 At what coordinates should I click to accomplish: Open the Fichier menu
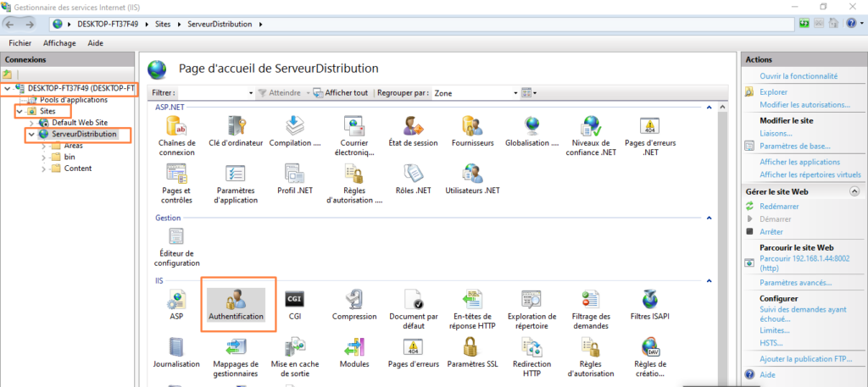(x=20, y=43)
